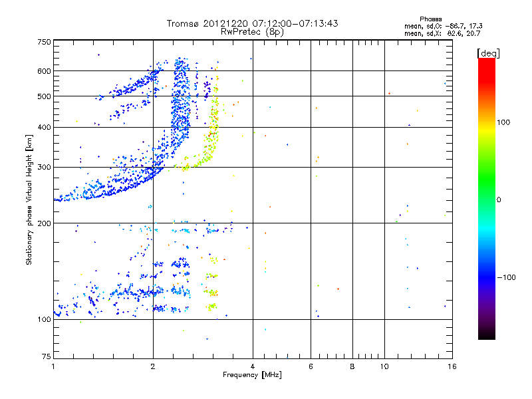Click the 'mean, sd,O: -86.7, 17.3' text
The width and height of the screenshot is (532, 399).
point(443,26)
